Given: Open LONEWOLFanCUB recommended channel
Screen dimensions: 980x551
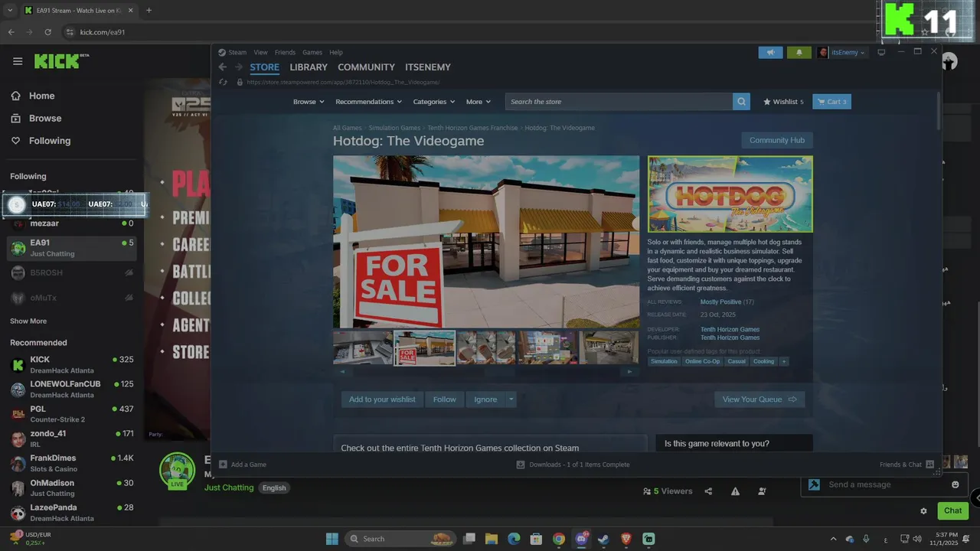Looking at the screenshot, I should click(72, 389).
